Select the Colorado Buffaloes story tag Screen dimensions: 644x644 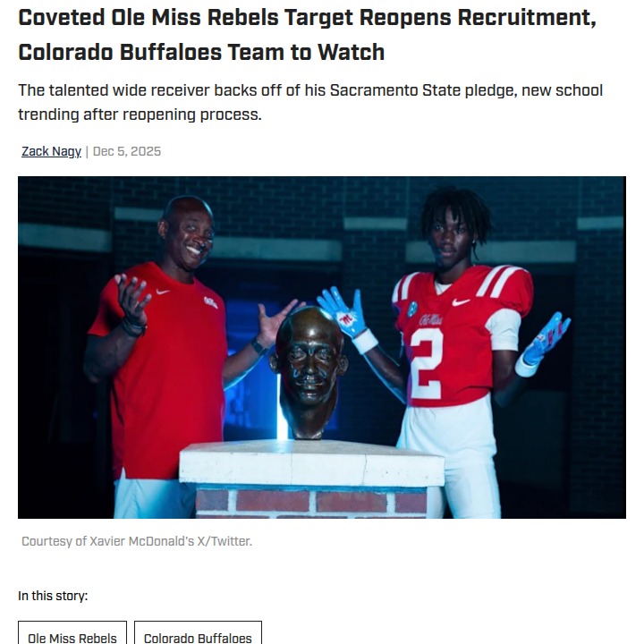coord(198,632)
